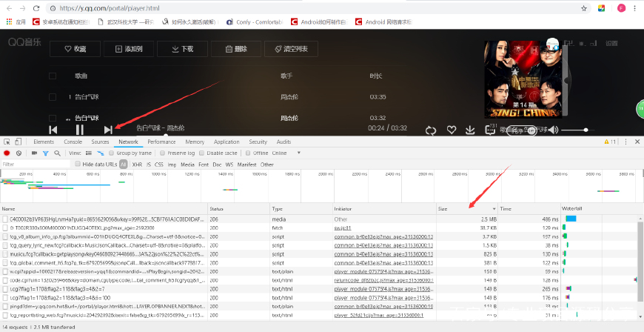This screenshot has width=644, height=332.
Task: Click the QQ音乐 logo
Action: (24, 42)
